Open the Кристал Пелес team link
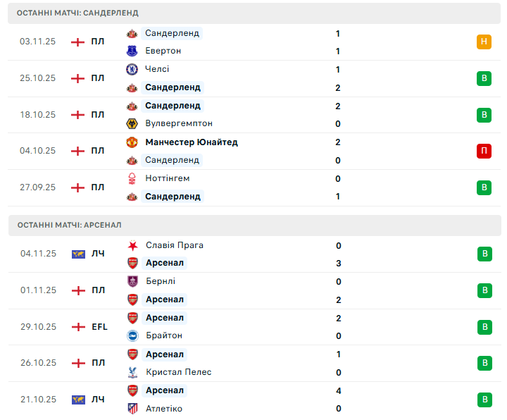The height and width of the screenshot is (420, 507). [x=178, y=372]
